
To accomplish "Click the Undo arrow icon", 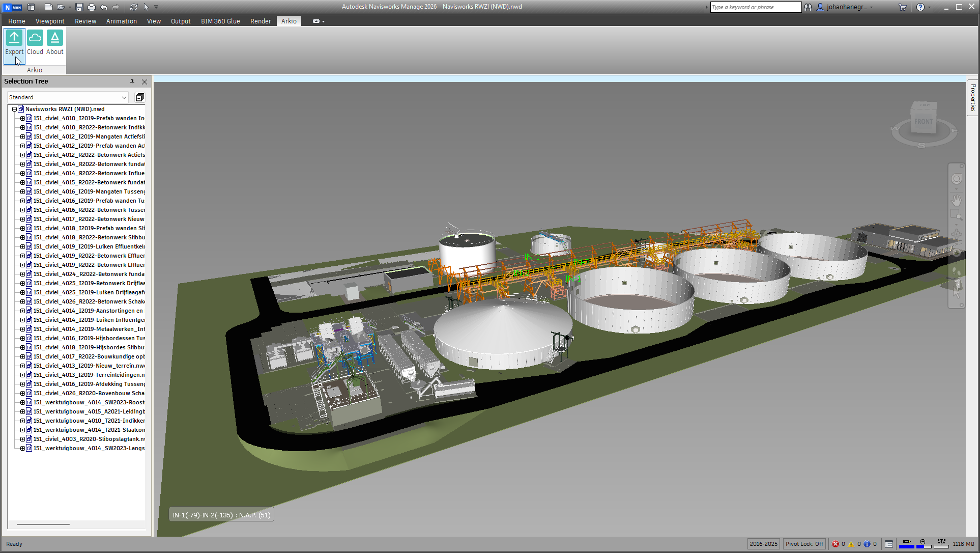I will pos(104,7).
